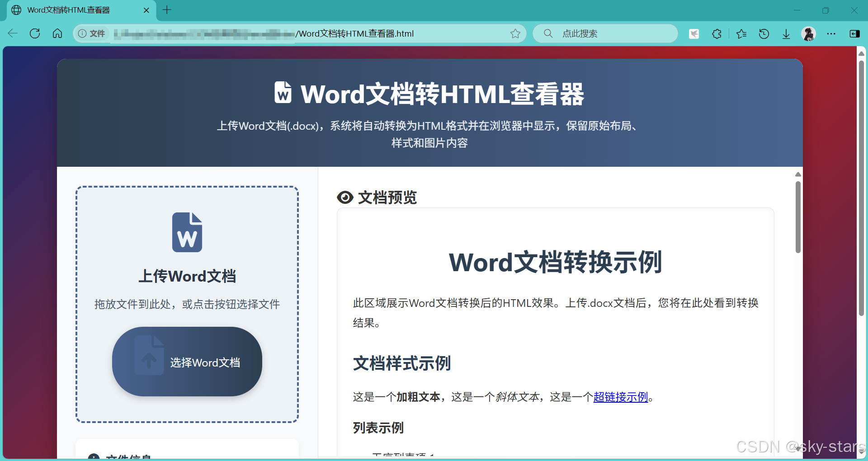Click the eye icon beside 文档预览
The height and width of the screenshot is (461, 868).
[345, 197]
